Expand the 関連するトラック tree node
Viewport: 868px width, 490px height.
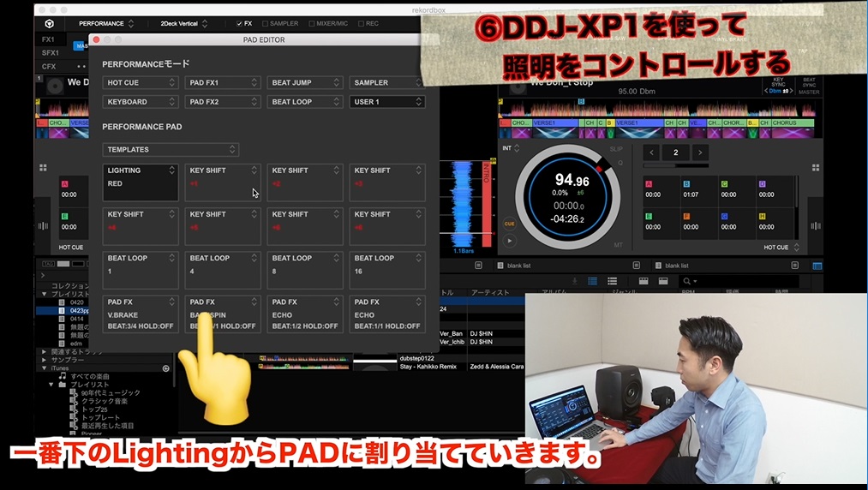tap(44, 351)
